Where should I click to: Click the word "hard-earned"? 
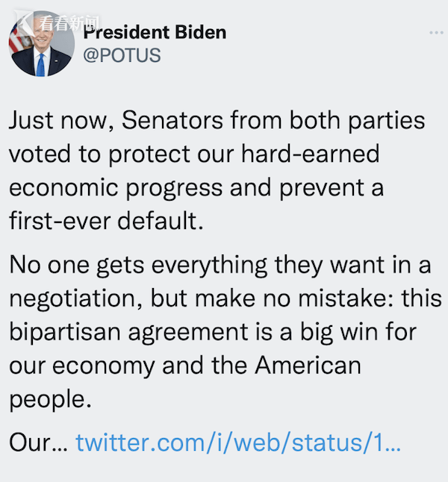coord(311,154)
